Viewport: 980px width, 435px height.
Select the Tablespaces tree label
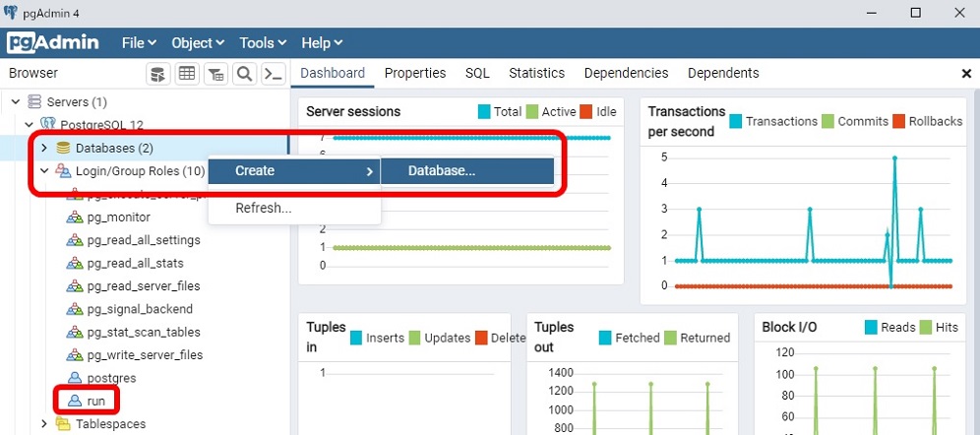(x=110, y=424)
